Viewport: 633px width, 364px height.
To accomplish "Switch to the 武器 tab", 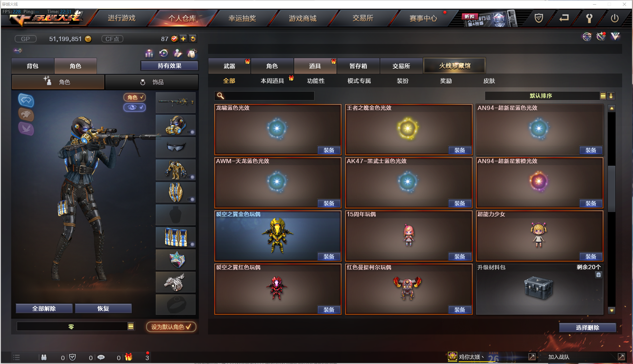I will [x=229, y=66].
